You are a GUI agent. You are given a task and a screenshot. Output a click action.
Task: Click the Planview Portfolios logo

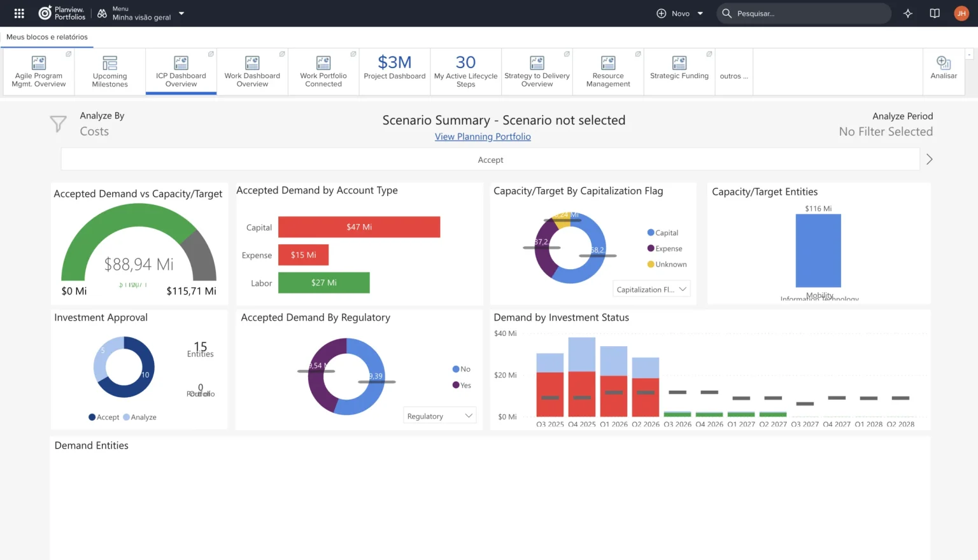62,13
